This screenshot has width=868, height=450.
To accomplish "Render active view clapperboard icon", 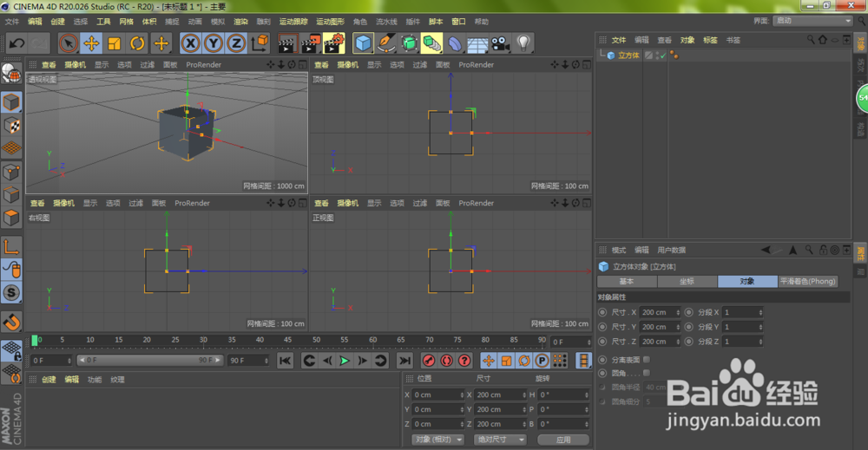I will 287,43.
